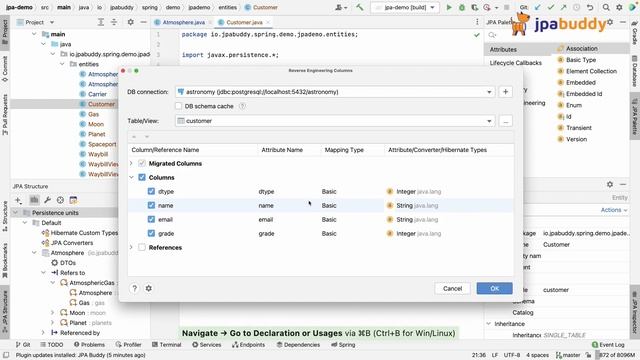
Task: Click browse button beside Table/View field
Action: pos(505,121)
